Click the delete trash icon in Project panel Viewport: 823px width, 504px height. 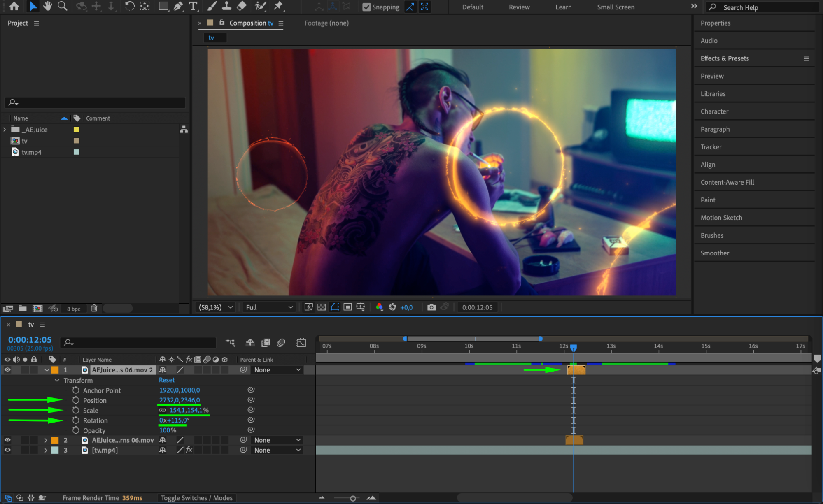pyautogui.click(x=94, y=308)
